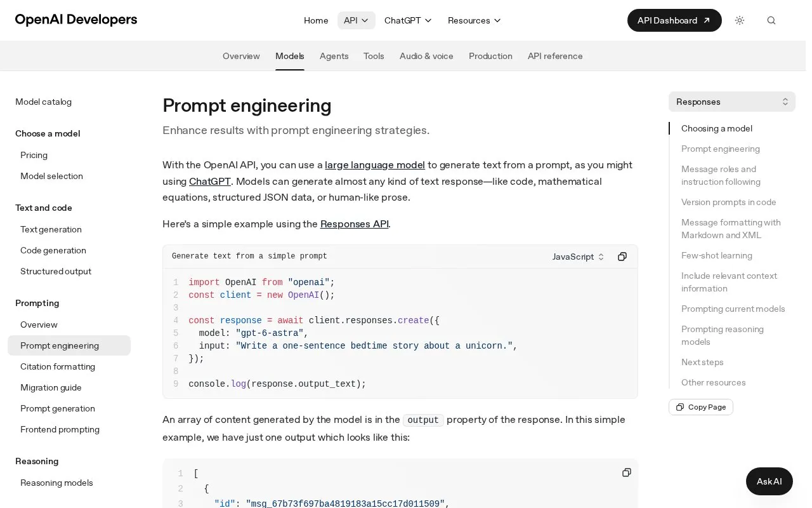812x508 pixels.
Task: Expand the ChatGPT dropdown menu
Action: (409, 20)
